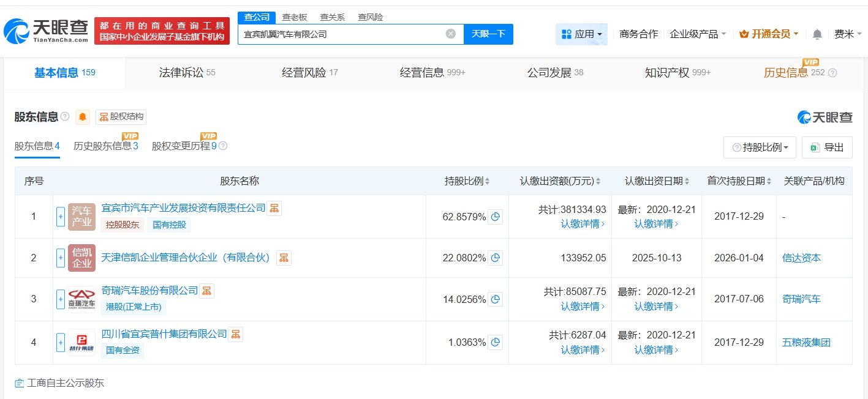Viewport: 868px width, 399px height.
Task: Click help icon next to 历史信息 tab
Action: (832, 73)
